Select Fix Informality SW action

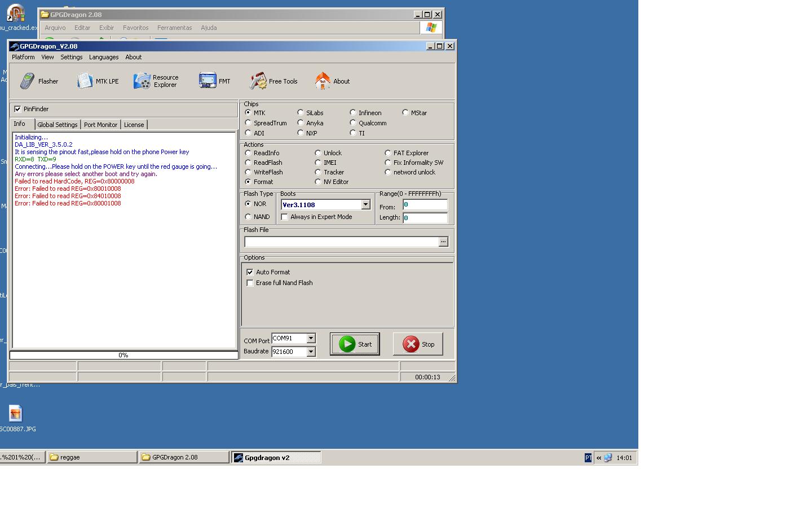[x=388, y=163]
